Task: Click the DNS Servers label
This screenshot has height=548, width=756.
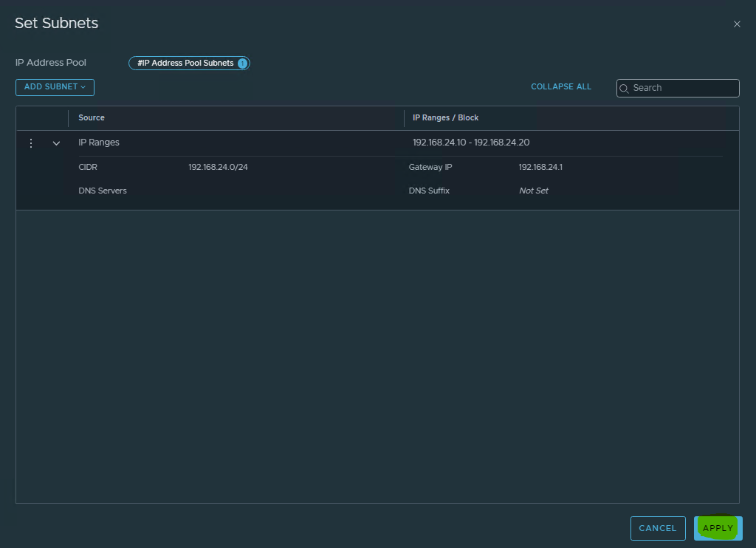Action: (x=103, y=191)
